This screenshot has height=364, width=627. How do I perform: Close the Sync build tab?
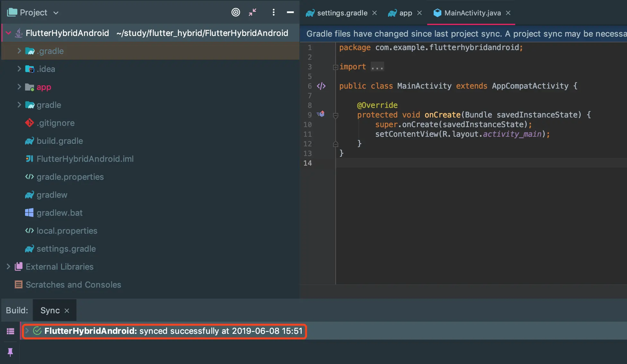67,311
